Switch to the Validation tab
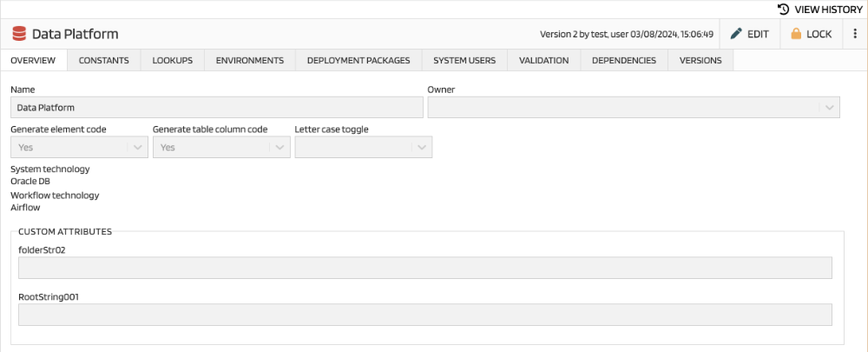Image resolution: width=868 pixels, height=352 pixels. pos(543,61)
